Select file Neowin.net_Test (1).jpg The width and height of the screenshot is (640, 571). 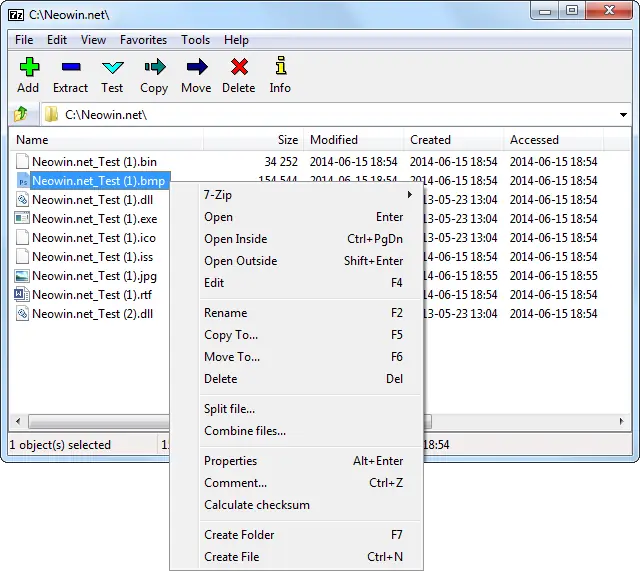coord(94,276)
